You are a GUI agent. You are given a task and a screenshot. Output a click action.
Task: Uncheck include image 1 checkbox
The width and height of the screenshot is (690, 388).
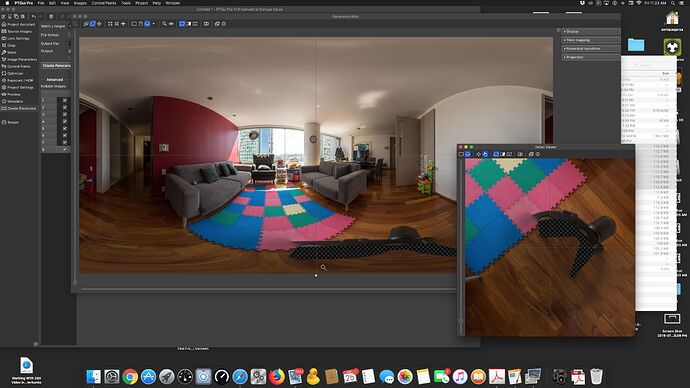[65, 100]
